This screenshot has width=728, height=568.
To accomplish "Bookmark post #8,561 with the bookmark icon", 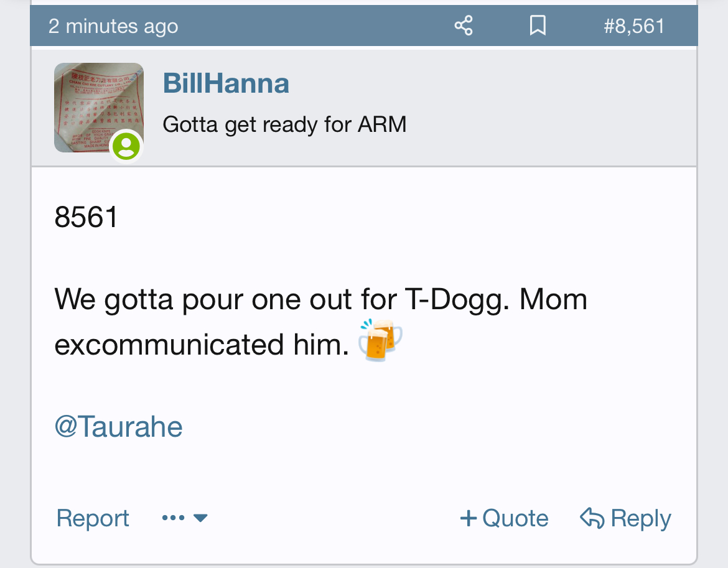I will click(538, 26).
